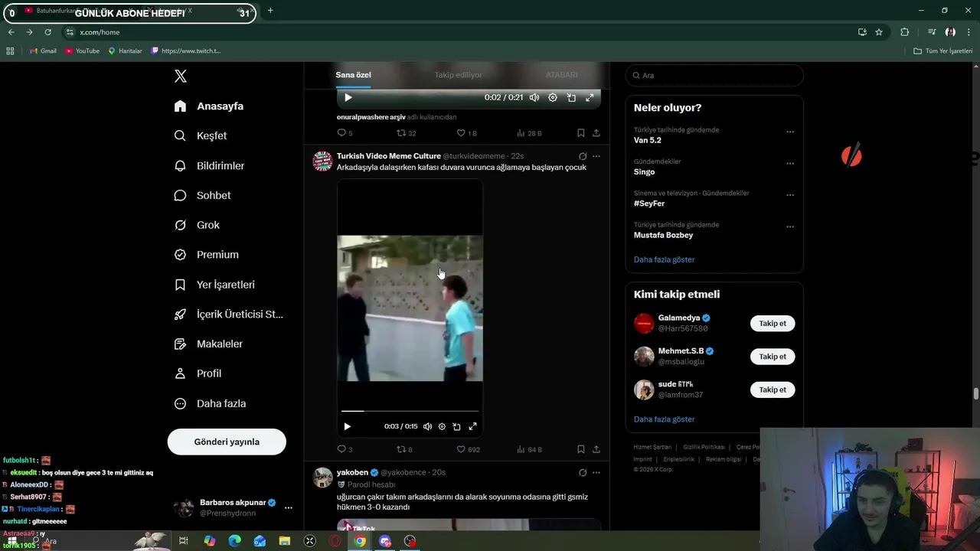
Task: Switch to ATABARİ tab
Action: tap(561, 75)
